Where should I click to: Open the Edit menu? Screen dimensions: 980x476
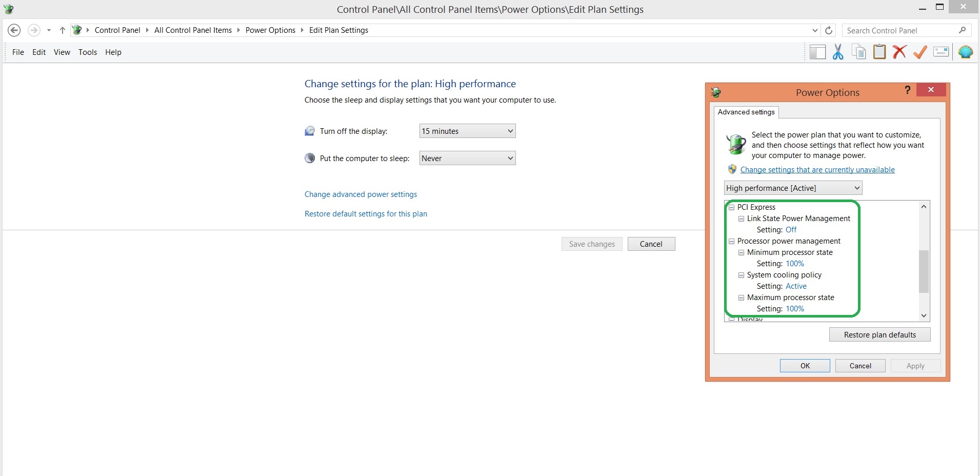click(39, 52)
